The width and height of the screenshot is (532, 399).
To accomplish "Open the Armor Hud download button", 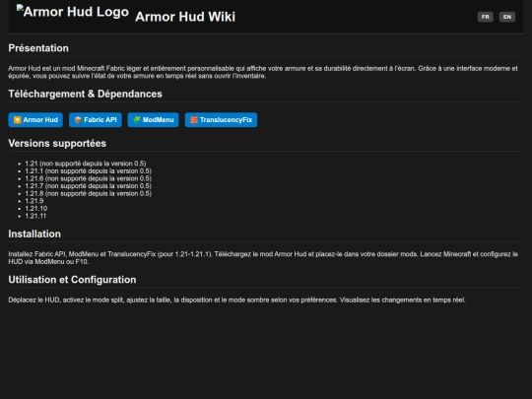I will click(35, 120).
